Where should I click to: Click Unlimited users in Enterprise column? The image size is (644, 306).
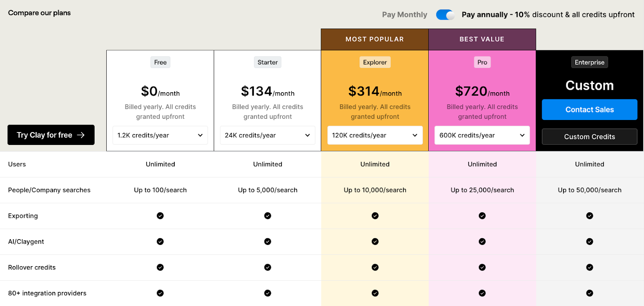[x=590, y=164]
